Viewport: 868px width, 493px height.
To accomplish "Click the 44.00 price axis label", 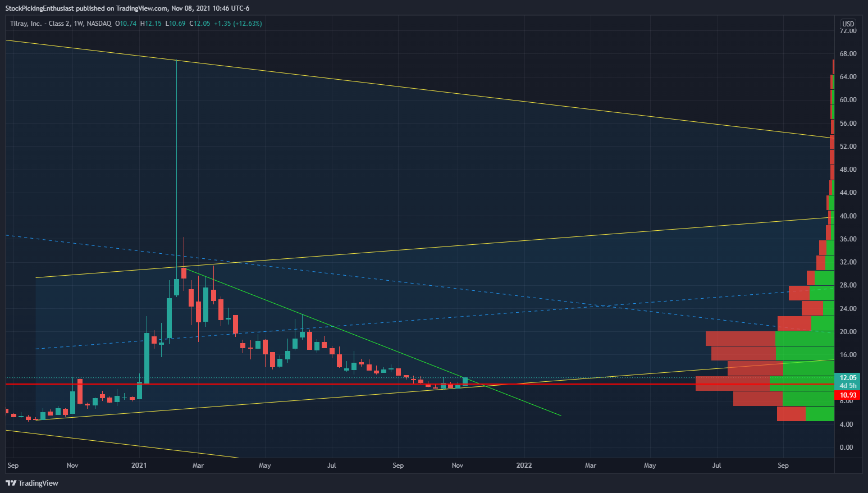I will click(848, 193).
